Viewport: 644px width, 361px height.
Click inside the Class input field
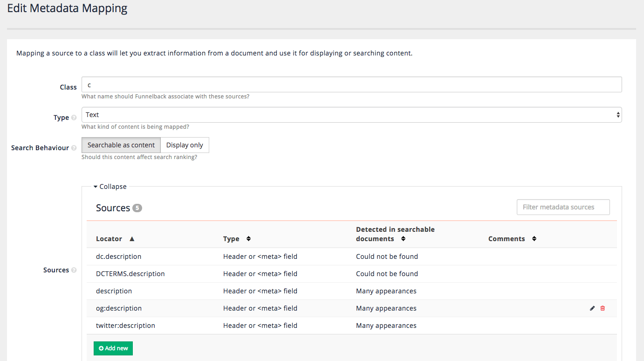(351, 84)
